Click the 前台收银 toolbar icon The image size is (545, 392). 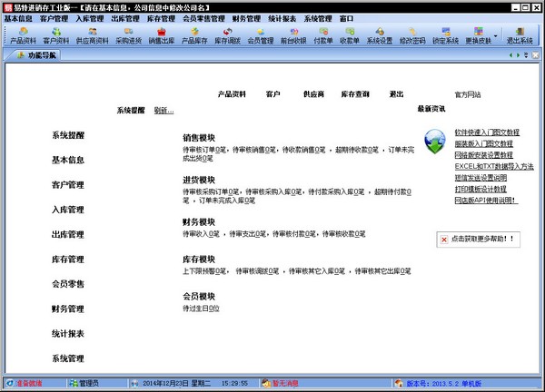(x=292, y=35)
